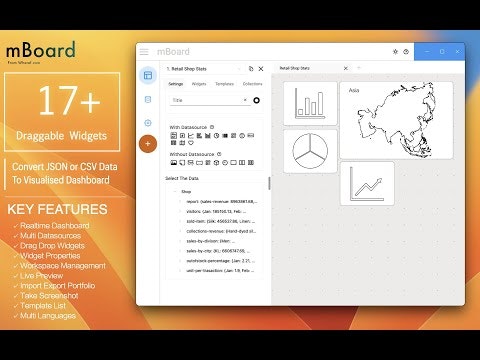Select the 'sales-by-city' data row
This screenshot has height=360, width=480.
tap(218, 251)
